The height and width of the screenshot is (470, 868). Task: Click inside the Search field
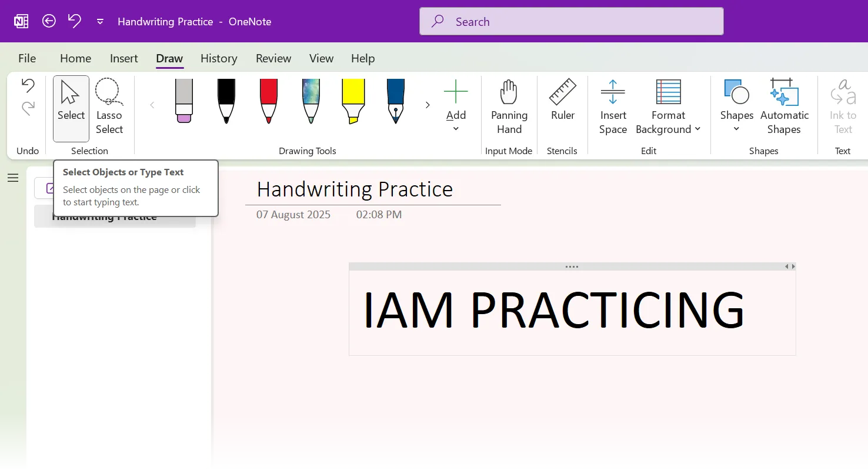pyautogui.click(x=570, y=21)
